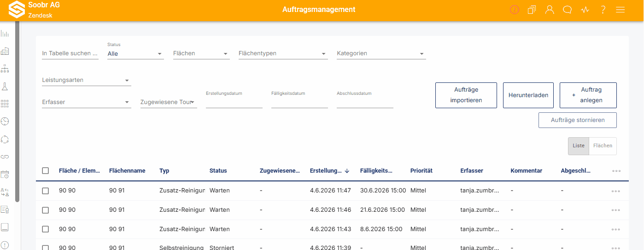Check the Selbstreinigung Storniert row
Viewport: 644px width, 250px height.
pyautogui.click(x=46, y=247)
